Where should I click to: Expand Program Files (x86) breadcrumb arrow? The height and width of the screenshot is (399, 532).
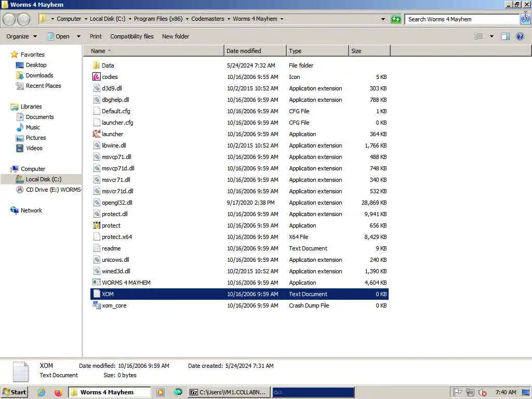pos(187,19)
